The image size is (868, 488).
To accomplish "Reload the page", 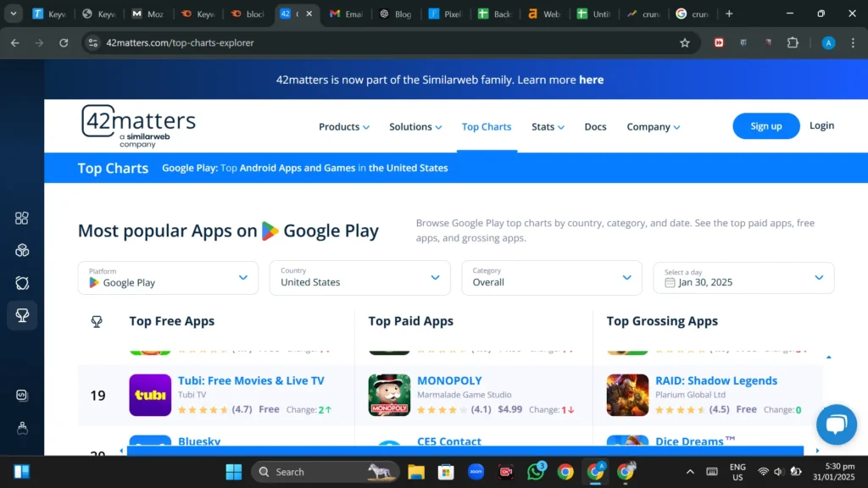I will coord(64,42).
